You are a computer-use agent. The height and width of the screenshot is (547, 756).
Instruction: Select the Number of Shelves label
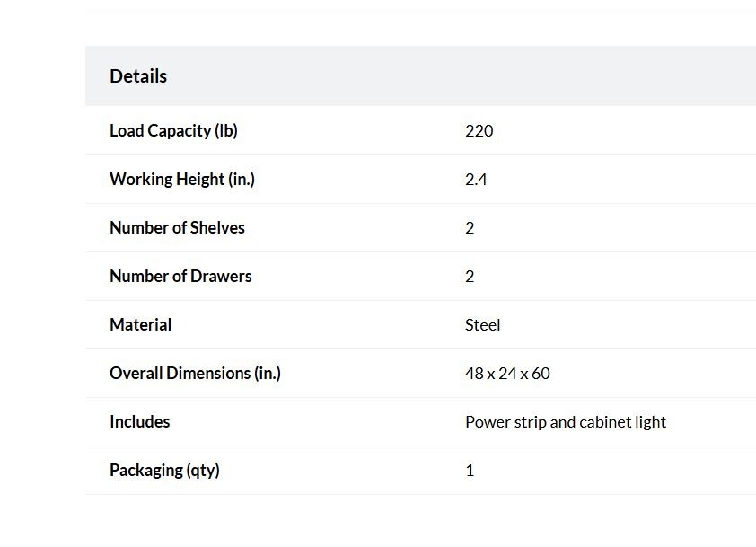[177, 227]
